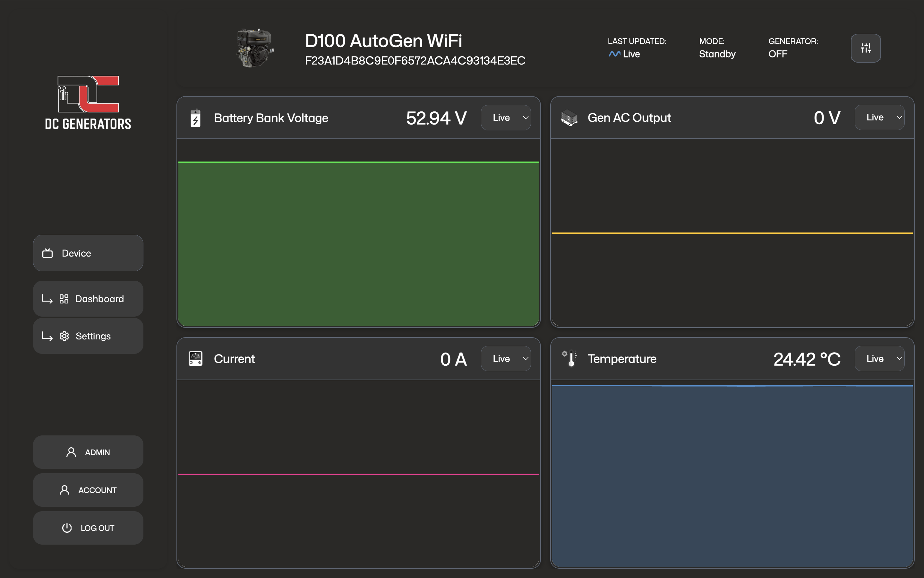This screenshot has height=578, width=924.
Task: Click the pink Current chart line
Action: 358,474
